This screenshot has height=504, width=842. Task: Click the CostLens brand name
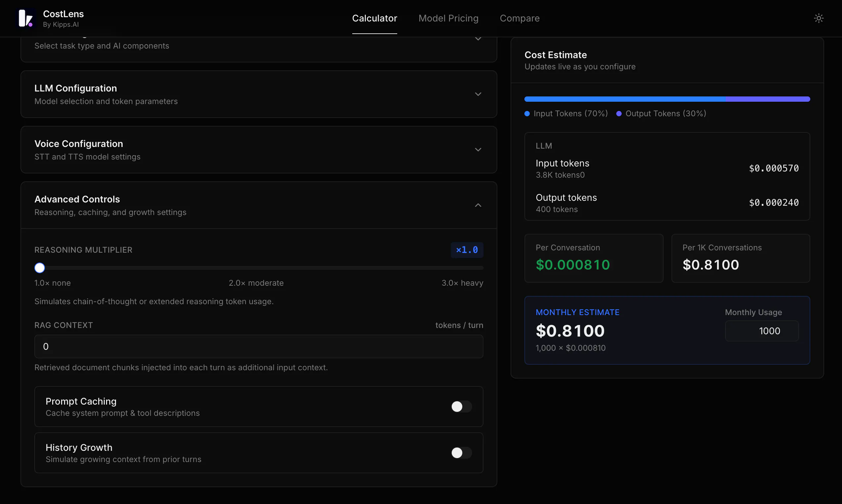[x=63, y=14]
